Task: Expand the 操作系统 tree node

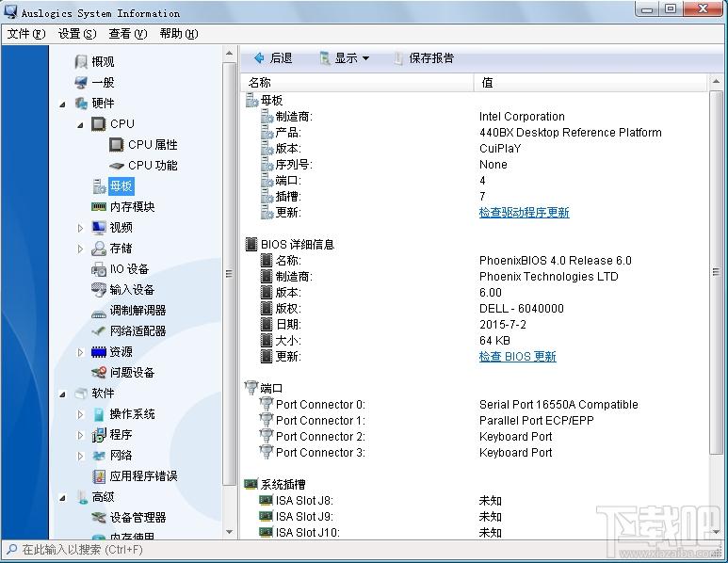Action: tap(80, 414)
